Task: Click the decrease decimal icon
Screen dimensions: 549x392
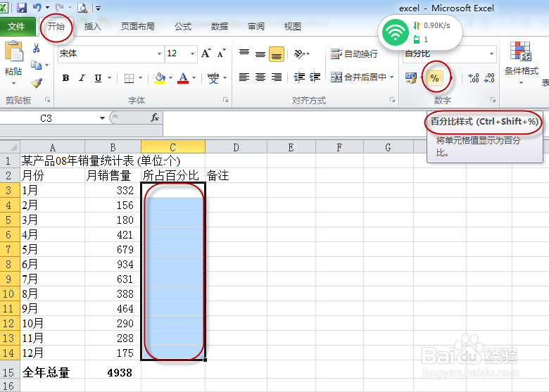Action: pyautogui.click(x=489, y=77)
